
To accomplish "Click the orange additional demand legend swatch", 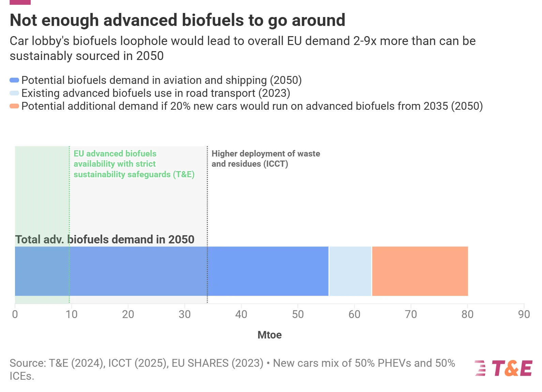I will (14, 106).
